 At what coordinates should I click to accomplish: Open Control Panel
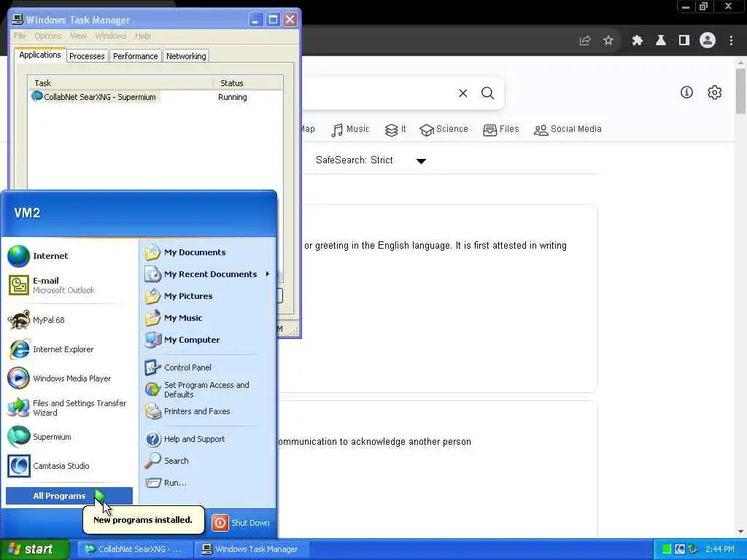pyautogui.click(x=178, y=367)
